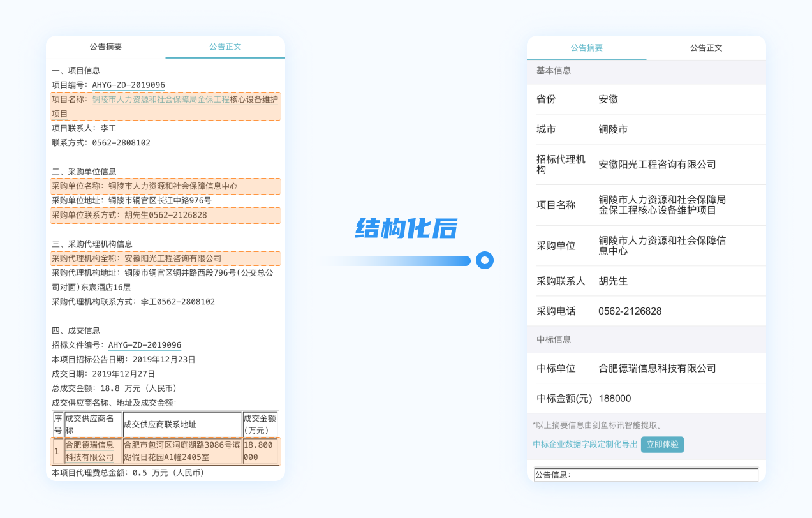Click 本项目代理费总金额 0.5 万元 line
This screenshot has height=518, width=812.
(128, 473)
